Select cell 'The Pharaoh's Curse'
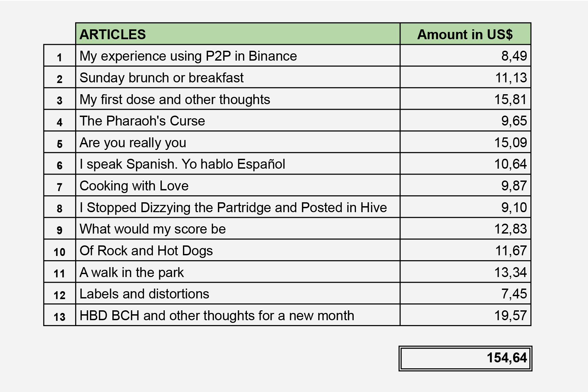588x392 pixels. click(238, 121)
